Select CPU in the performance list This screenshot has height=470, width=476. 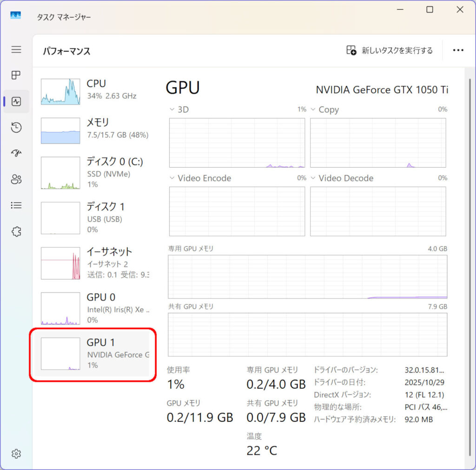95,90
